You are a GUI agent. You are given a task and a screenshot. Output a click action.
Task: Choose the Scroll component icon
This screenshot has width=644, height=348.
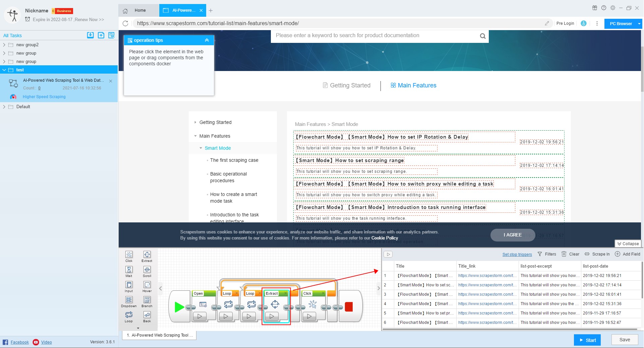pos(147,270)
